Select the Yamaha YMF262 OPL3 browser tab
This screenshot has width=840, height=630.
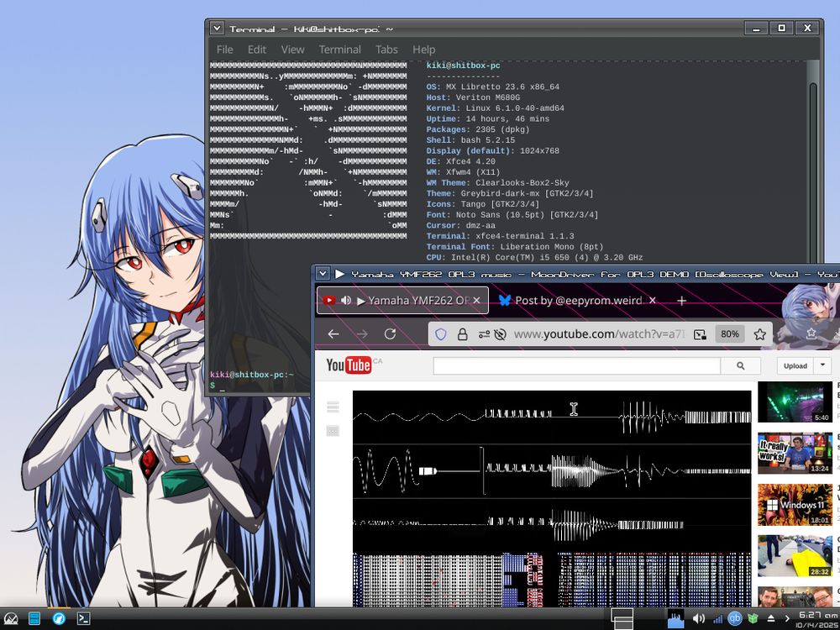tap(402, 301)
